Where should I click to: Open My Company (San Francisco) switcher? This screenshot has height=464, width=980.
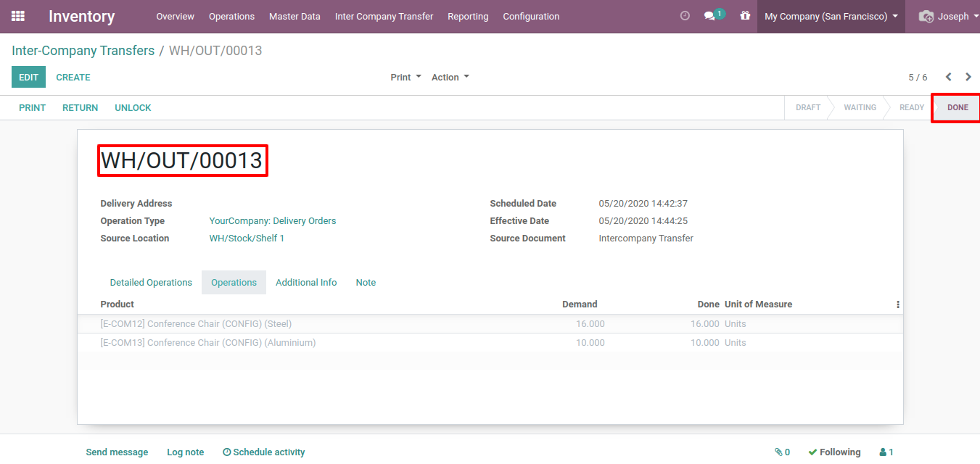pyautogui.click(x=831, y=16)
